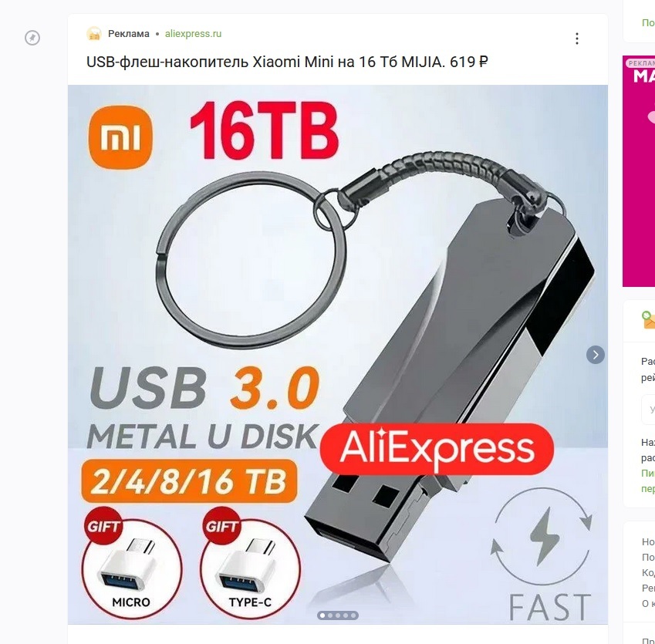Image resolution: width=655 pixels, height=644 pixels.
Task: Advance carousel with the right arrow
Action: (x=596, y=355)
